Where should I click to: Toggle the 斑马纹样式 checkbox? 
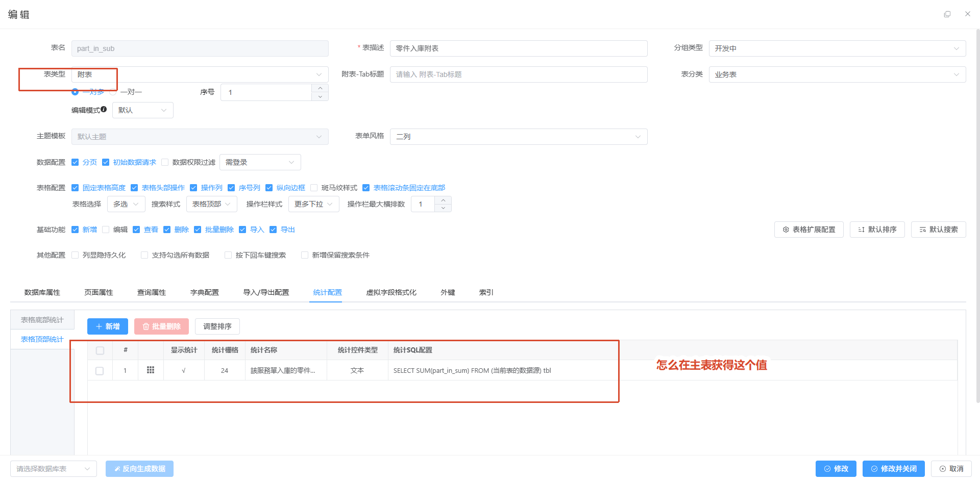314,188
